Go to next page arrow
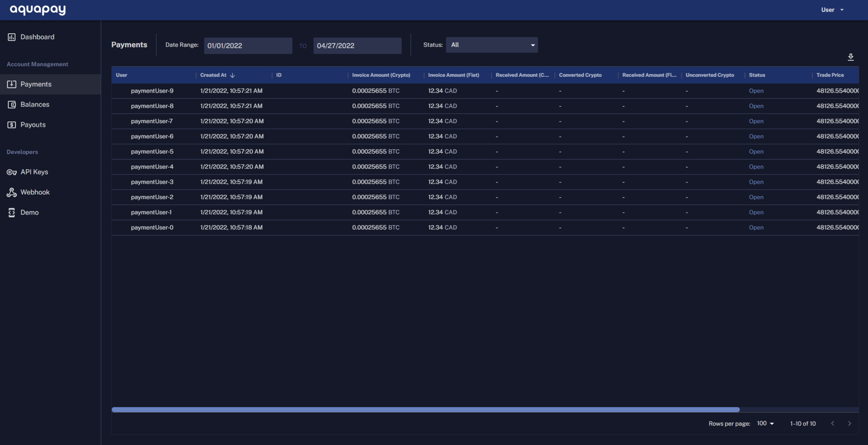868x445 pixels. click(850, 424)
